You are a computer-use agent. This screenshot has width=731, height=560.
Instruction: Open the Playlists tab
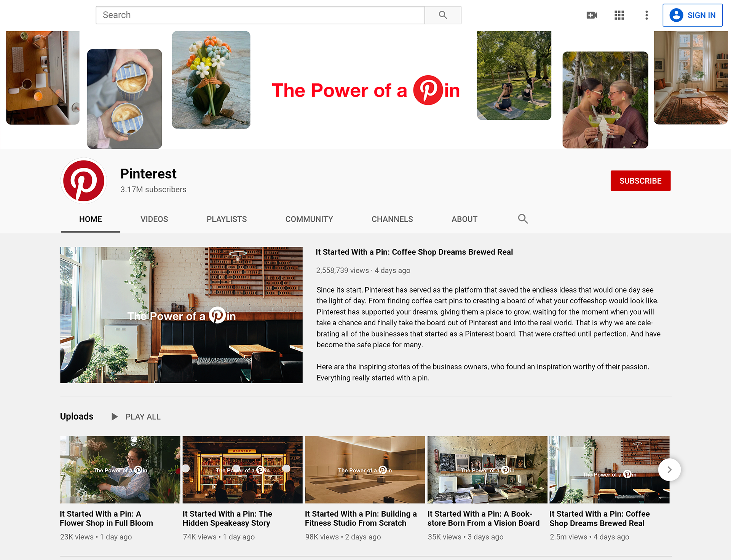pyautogui.click(x=227, y=219)
